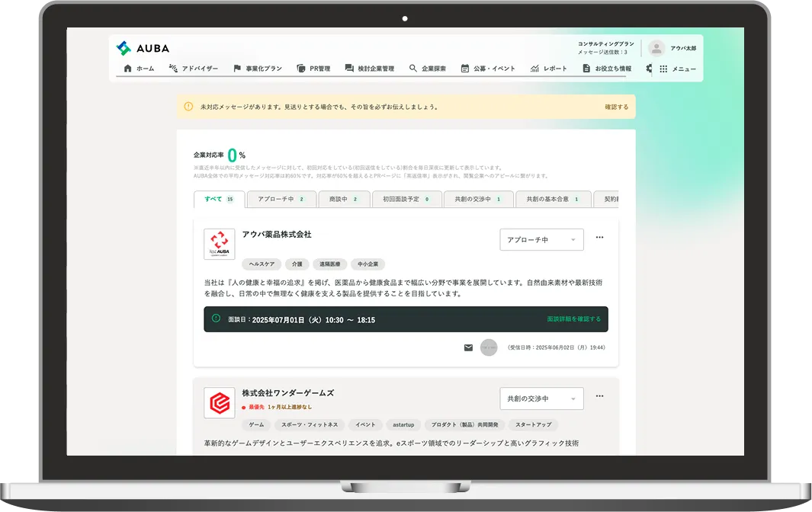Open 検討企業管理 chat icon item

click(x=370, y=69)
